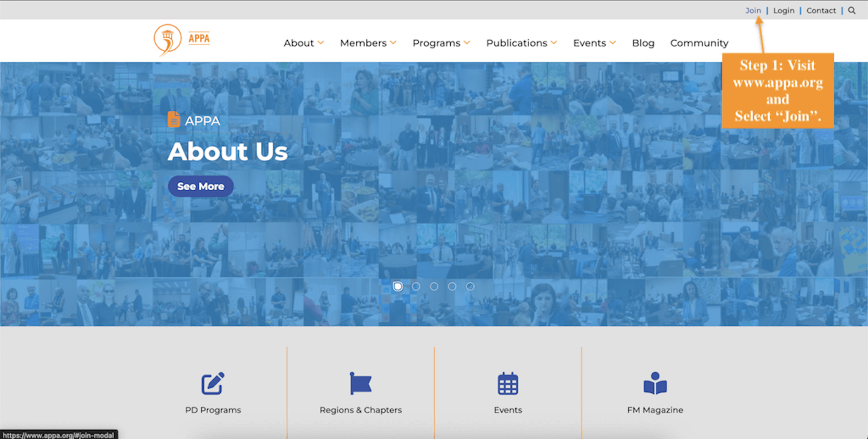Open the Contact link in top bar
This screenshot has width=868, height=439.
pos(821,10)
